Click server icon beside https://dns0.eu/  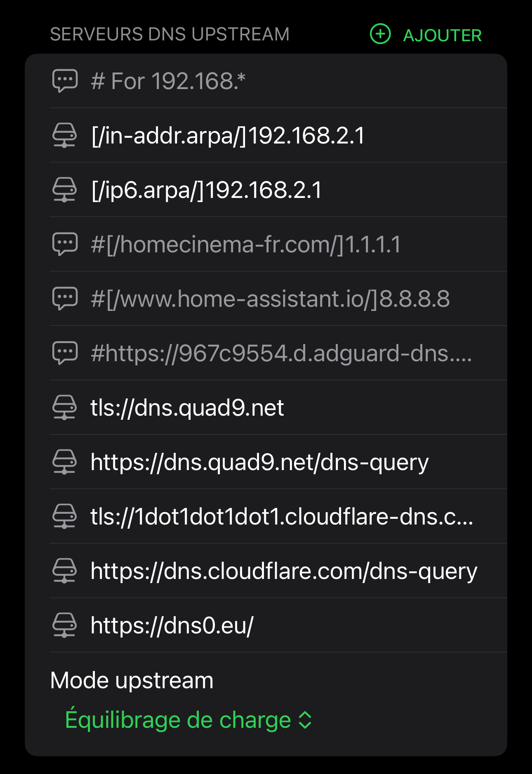pos(65,625)
